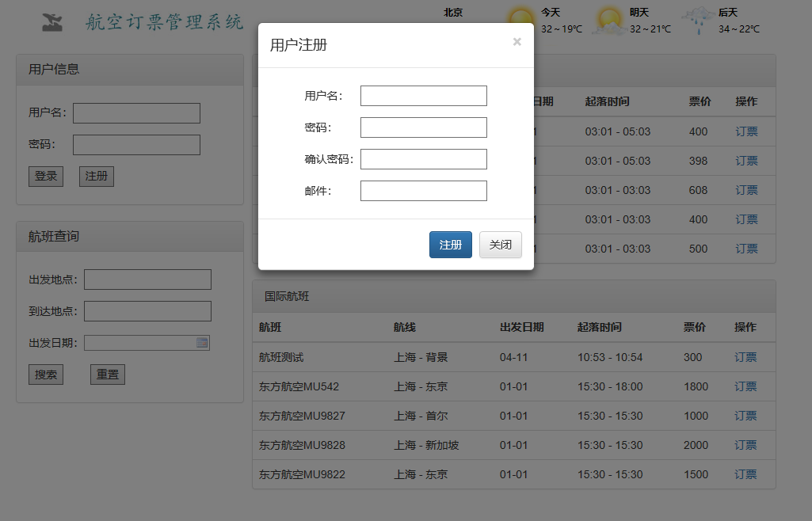
Task: Click the rainy weather icon for 后天
Action: [698, 21]
